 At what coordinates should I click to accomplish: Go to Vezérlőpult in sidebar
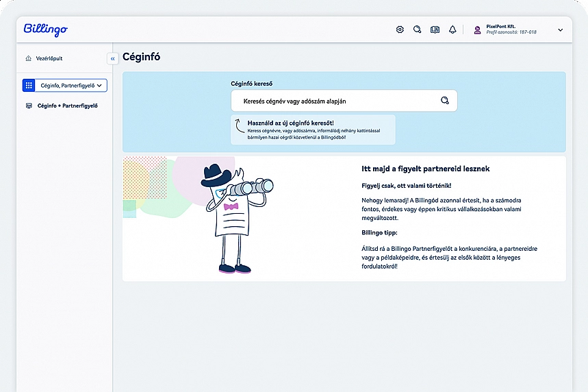point(49,59)
